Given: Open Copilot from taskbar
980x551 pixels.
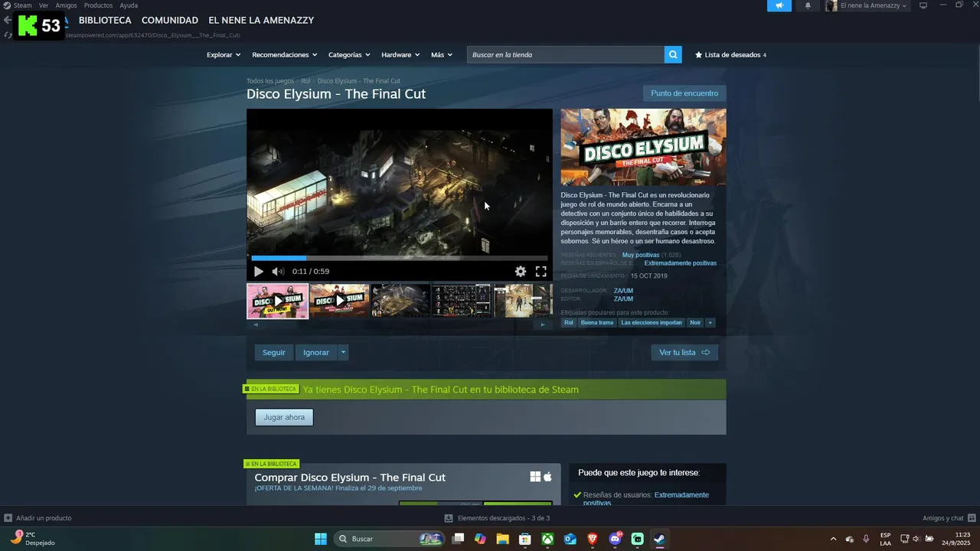Looking at the screenshot, I should pos(480,539).
